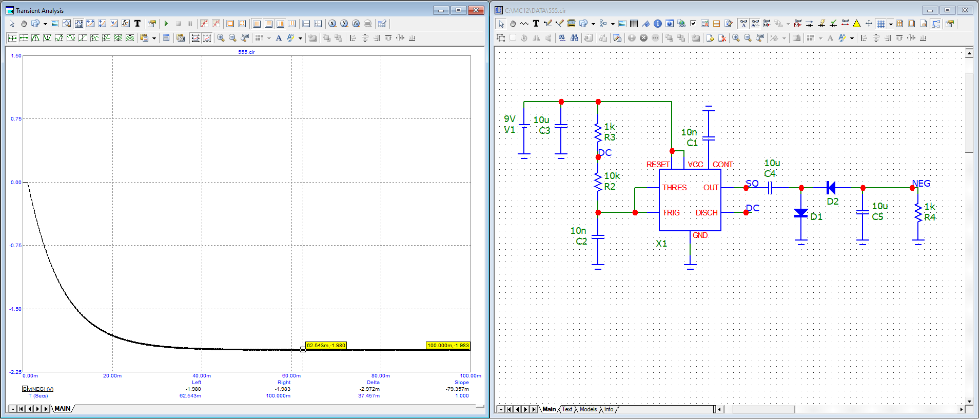The width and height of the screenshot is (980, 420).
Task: Toggle the checkbox icon in schematic toolbar
Action: (693, 24)
